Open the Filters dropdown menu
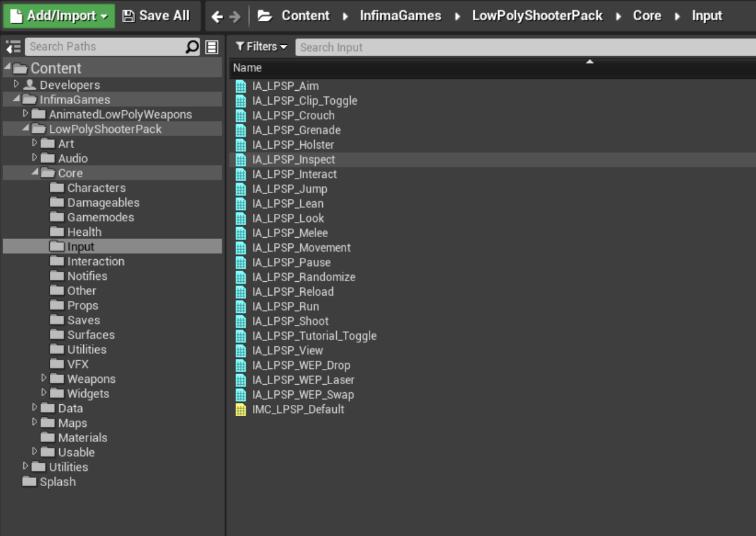The image size is (756, 536). tap(261, 47)
